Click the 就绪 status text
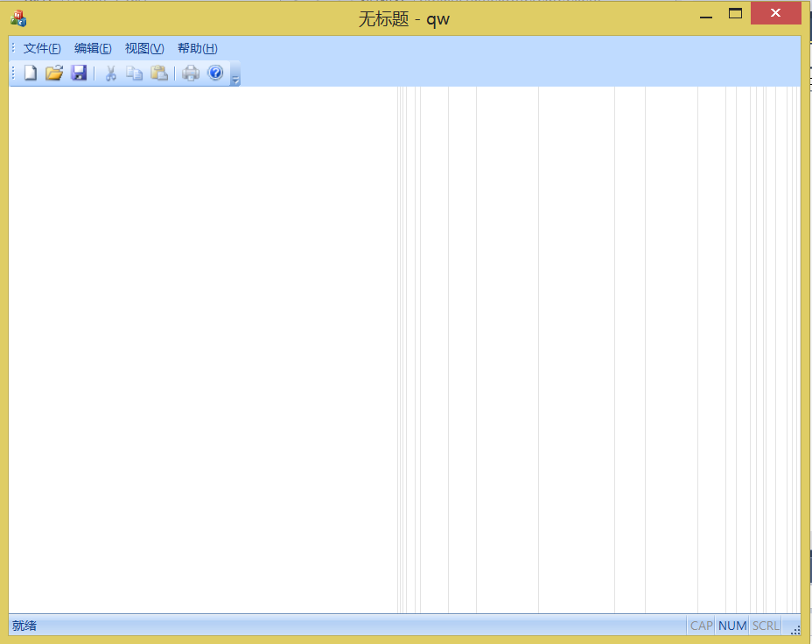The width and height of the screenshot is (812, 644). [24, 626]
